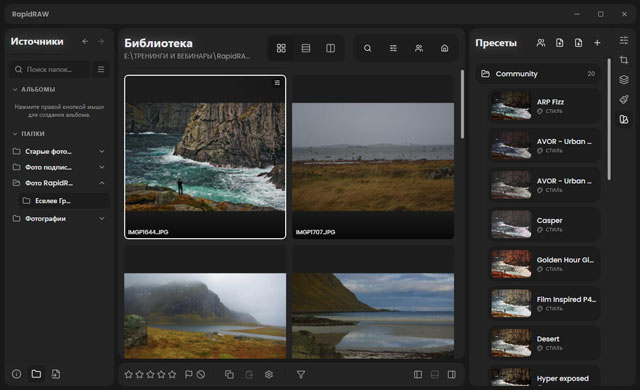Apply the Desert preset
The height and width of the screenshot is (390, 640).
pyautogui.click(x=544, y=343)
